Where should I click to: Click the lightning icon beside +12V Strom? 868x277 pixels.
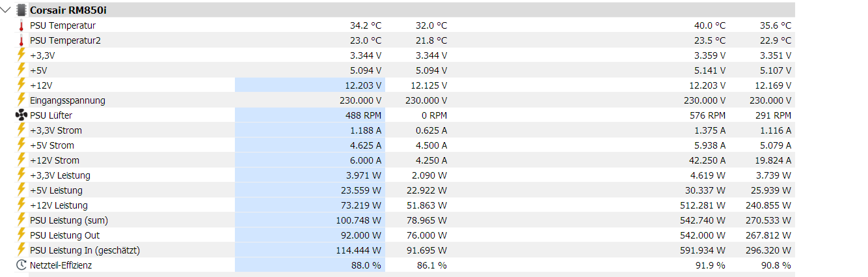[21, 160]
